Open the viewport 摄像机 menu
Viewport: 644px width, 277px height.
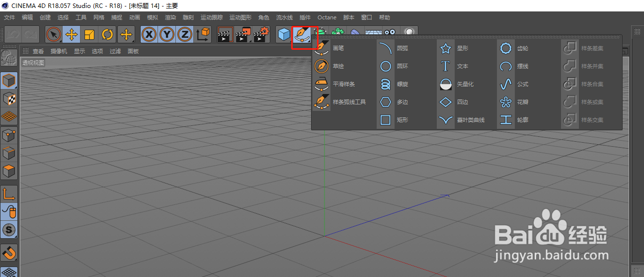pos(59,51)
